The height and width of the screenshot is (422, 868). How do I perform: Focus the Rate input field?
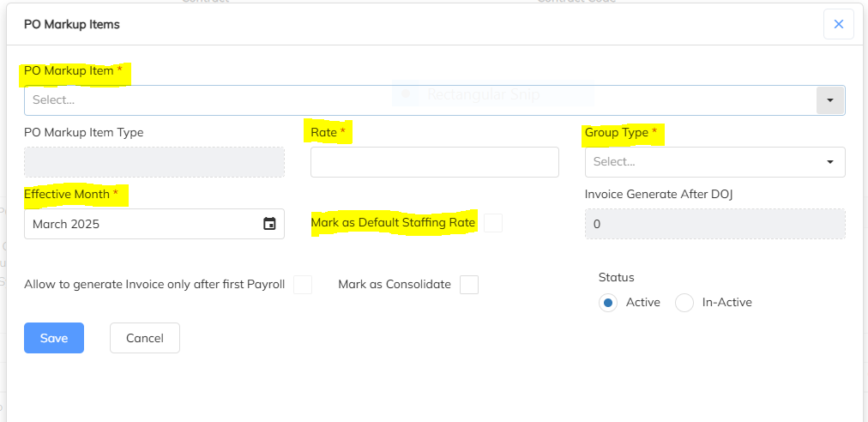coord(434,161)
